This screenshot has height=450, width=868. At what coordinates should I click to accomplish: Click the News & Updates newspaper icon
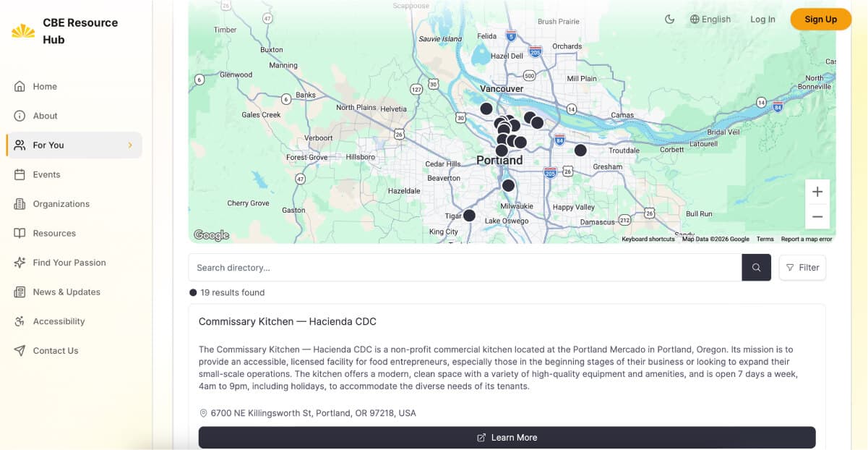(x=20, y=292)
